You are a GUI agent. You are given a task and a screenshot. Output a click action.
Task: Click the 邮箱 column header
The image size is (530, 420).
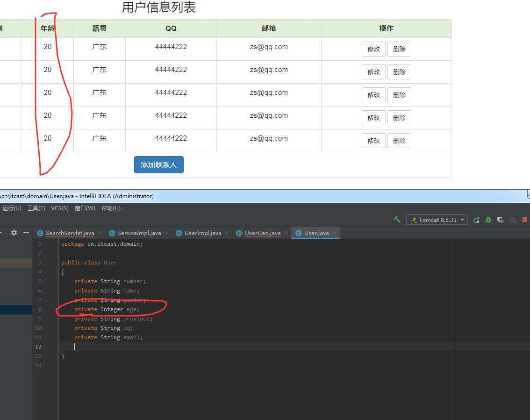point(269,28)
